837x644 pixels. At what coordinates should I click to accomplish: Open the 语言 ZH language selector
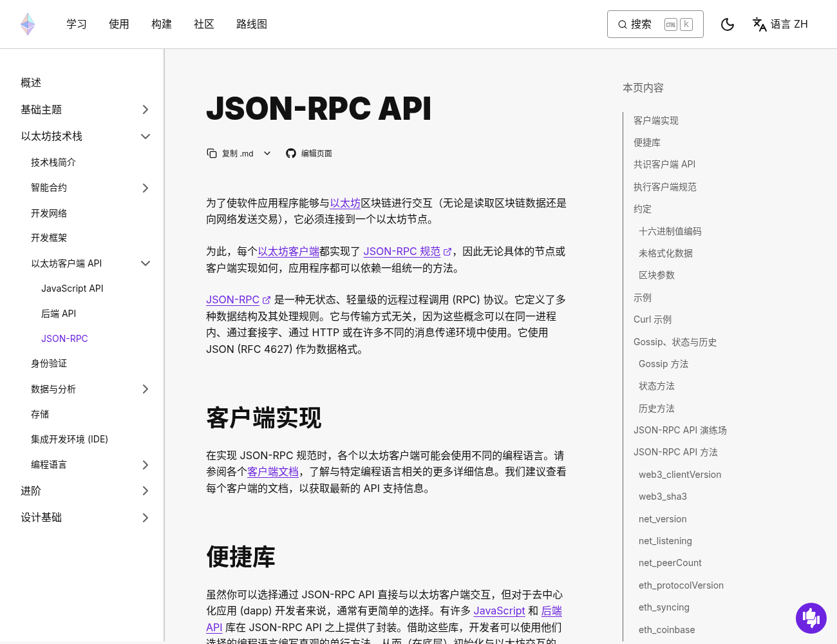(780, 24)
